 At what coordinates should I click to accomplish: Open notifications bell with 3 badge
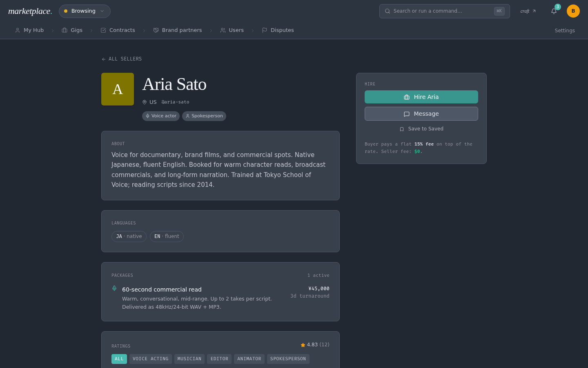pos(554,11)
